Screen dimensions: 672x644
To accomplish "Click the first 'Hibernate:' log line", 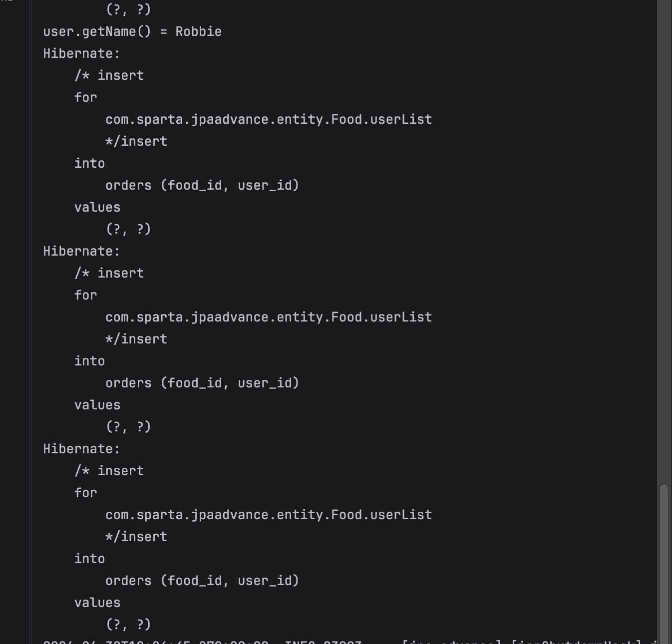I will tap(82, 53).
